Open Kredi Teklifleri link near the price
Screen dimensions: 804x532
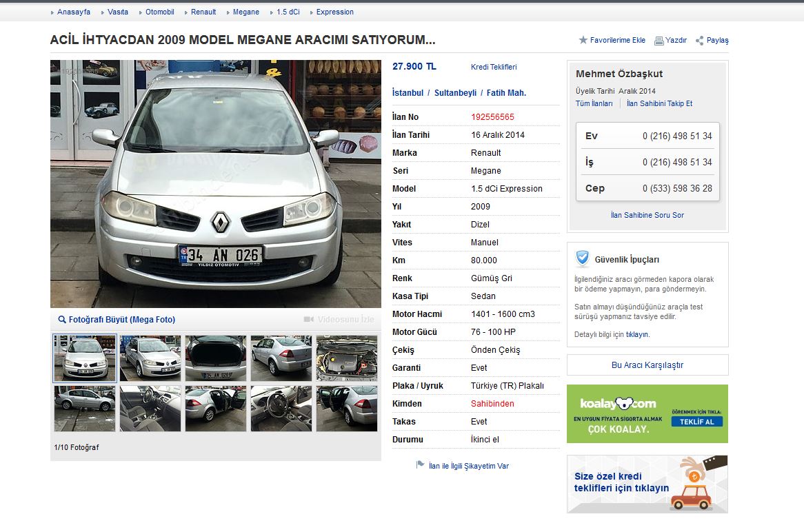click(x=494, y=67)
